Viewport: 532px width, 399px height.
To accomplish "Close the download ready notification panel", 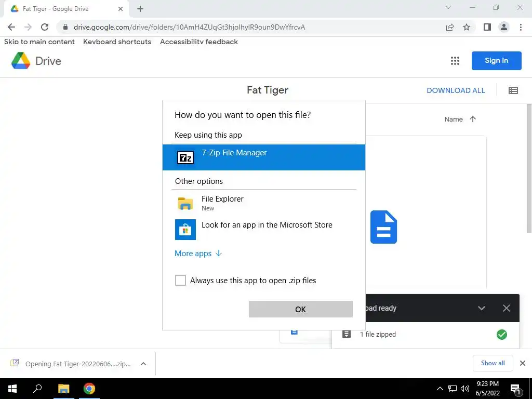I will 506,308.
